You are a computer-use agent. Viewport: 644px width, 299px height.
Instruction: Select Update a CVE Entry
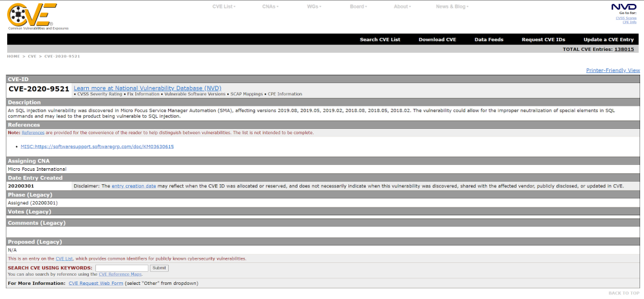609,39
